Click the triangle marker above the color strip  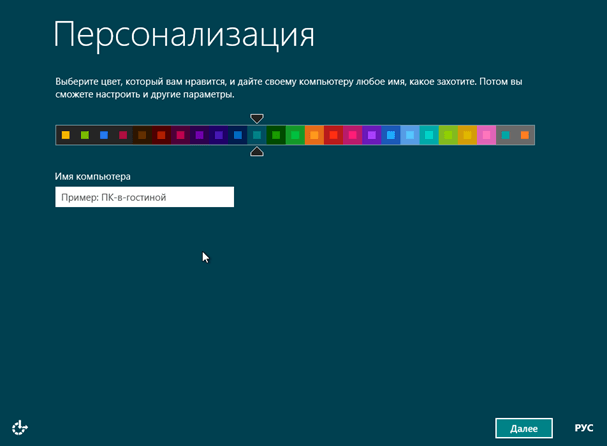tap(257, 118)
